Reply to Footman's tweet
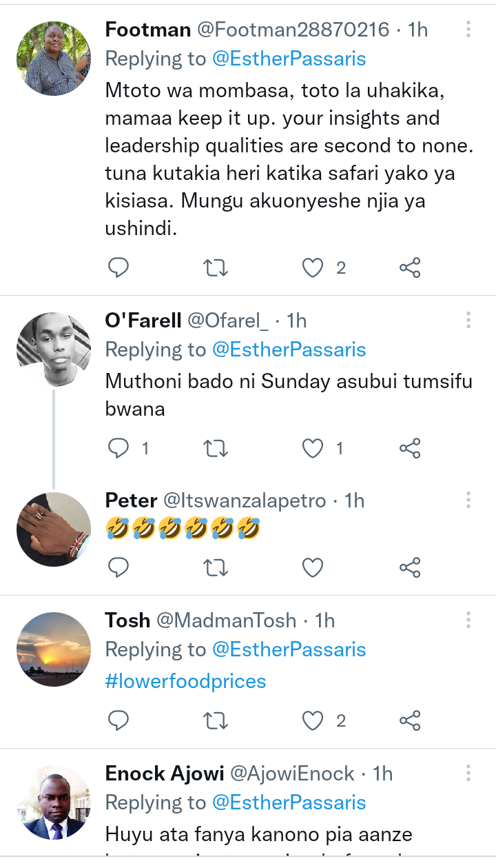Screen dimensions: 496x868 click(x=119, y=268)
